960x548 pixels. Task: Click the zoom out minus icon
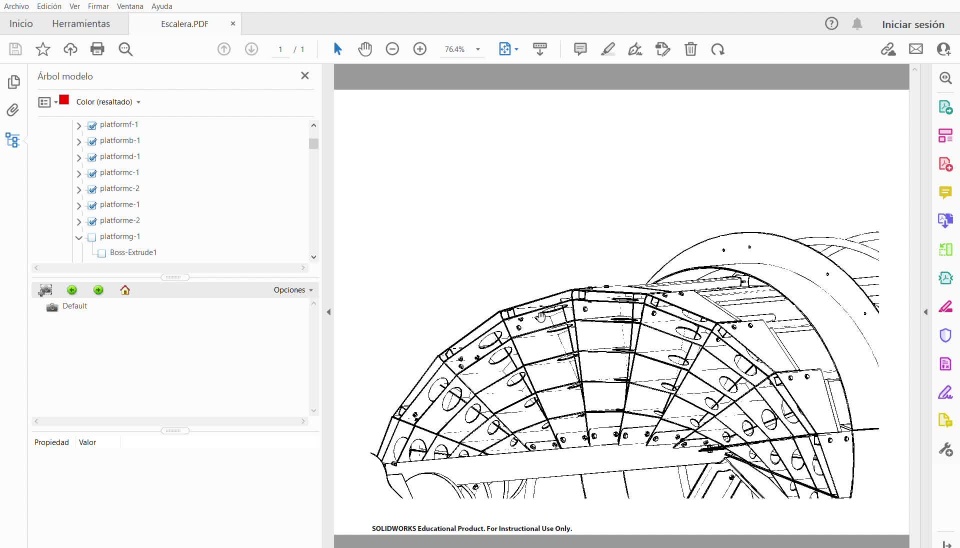[392, 49]
